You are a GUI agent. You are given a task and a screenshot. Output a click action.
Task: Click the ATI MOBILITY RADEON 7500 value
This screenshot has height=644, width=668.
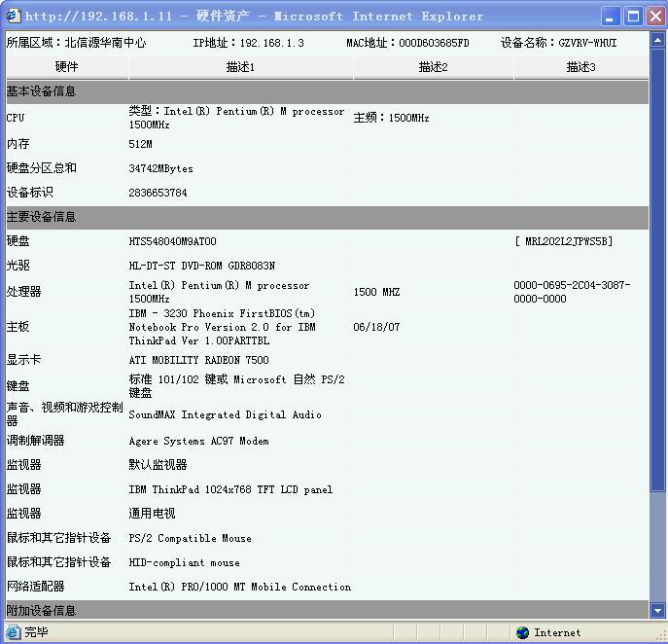(199, 360)
